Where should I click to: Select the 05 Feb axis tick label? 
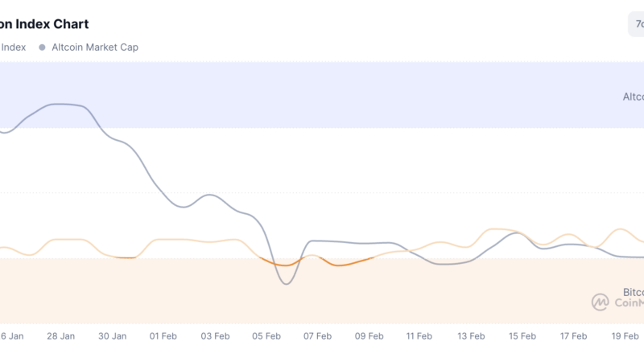click(x=266, y=335)
